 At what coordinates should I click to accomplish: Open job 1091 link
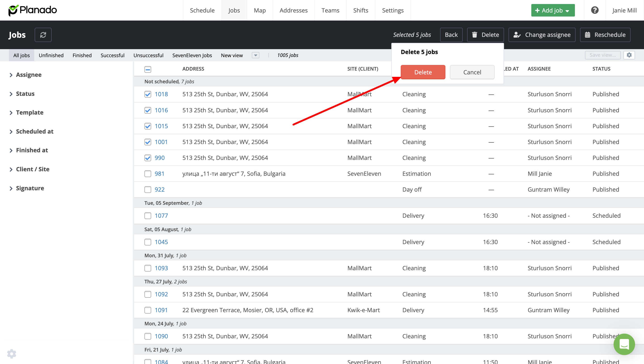(x=161, y=310)
